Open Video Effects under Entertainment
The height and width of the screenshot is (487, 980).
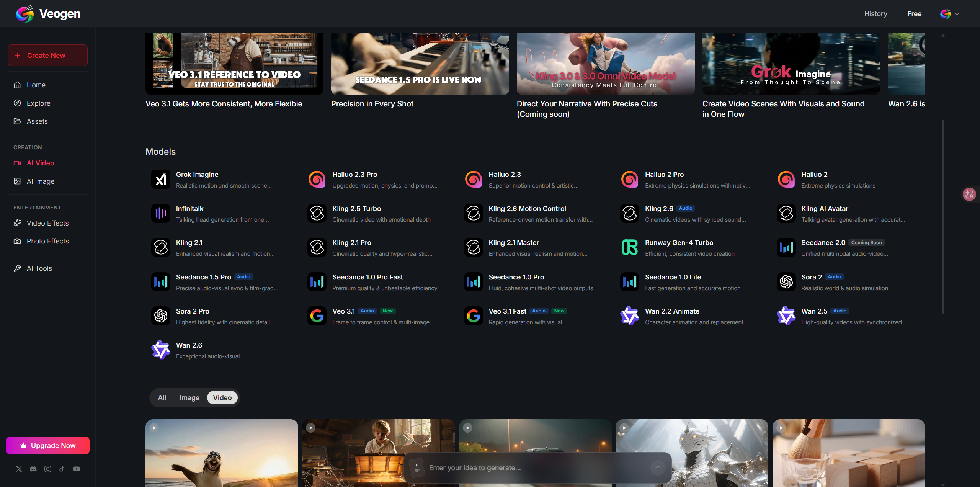(47, 223)
